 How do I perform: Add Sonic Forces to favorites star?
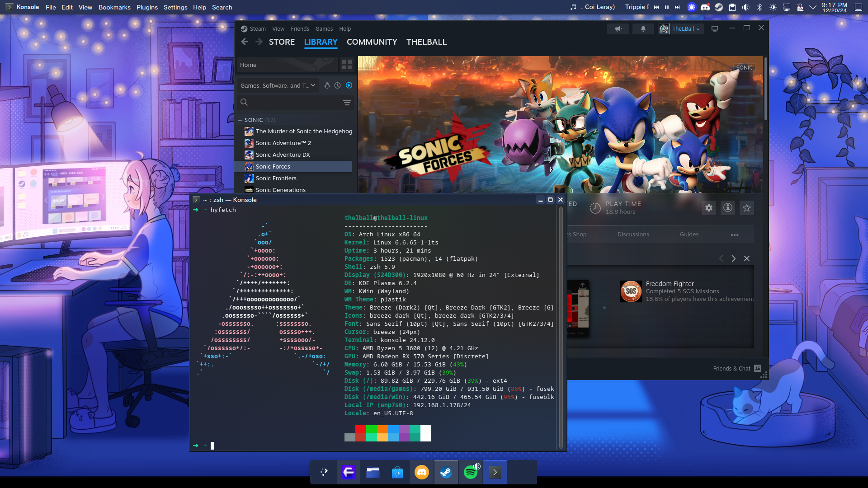(747, 208)
